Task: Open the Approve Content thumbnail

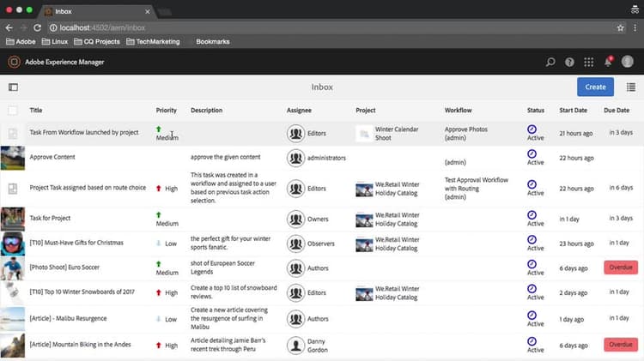Action: coord(12,158)
